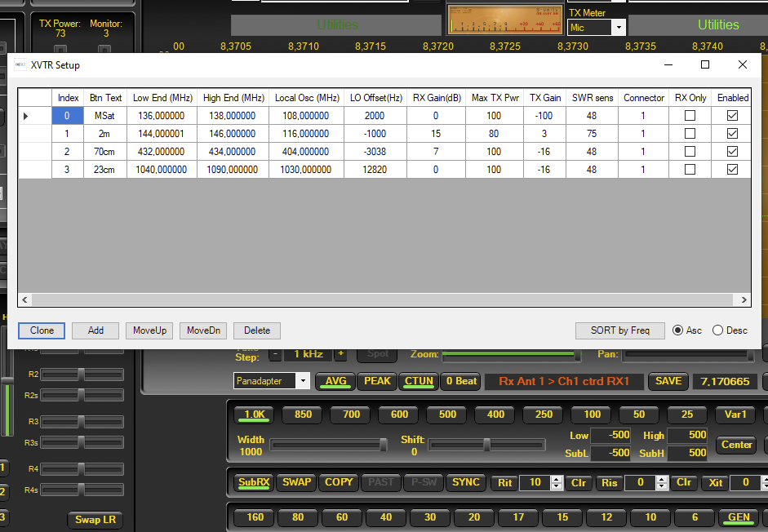Click the Clone button
Image resolution: width=768 pixels, height=532 pixels.
click(42, 330)
